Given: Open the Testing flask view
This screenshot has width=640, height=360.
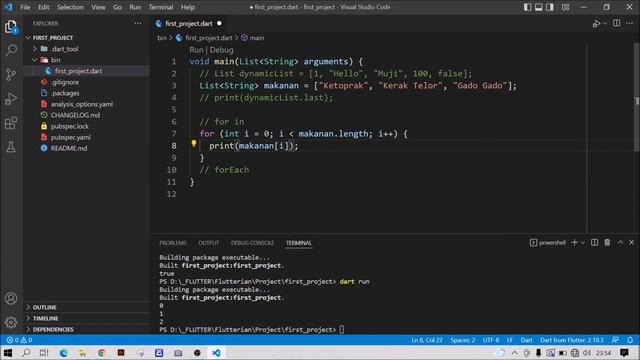Looking at the screenshot, I should click(x=11, y=147).
